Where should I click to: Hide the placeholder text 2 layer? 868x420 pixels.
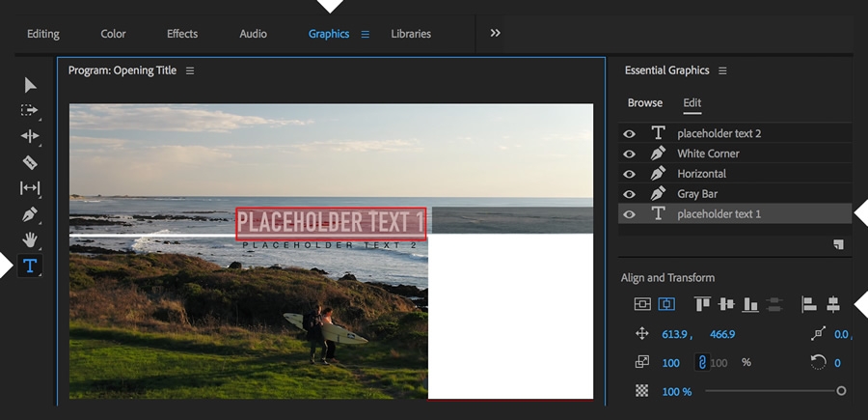pyautogui.click(x=629, y=133)
